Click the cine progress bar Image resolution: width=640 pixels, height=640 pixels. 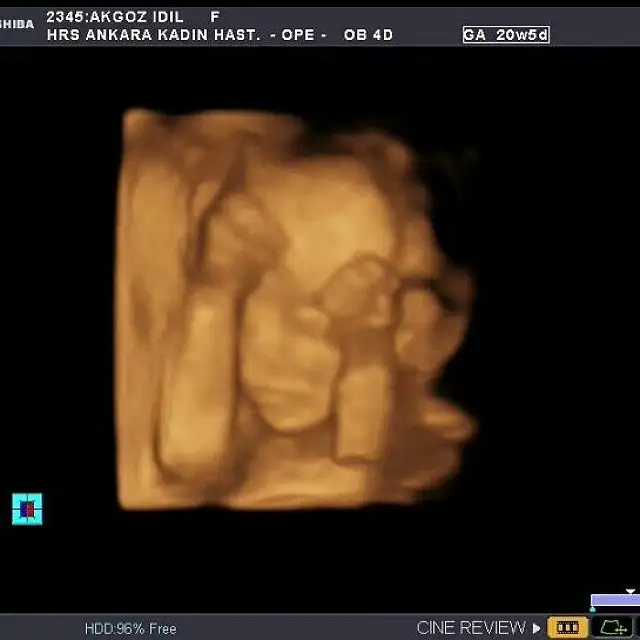coord(615,600)
